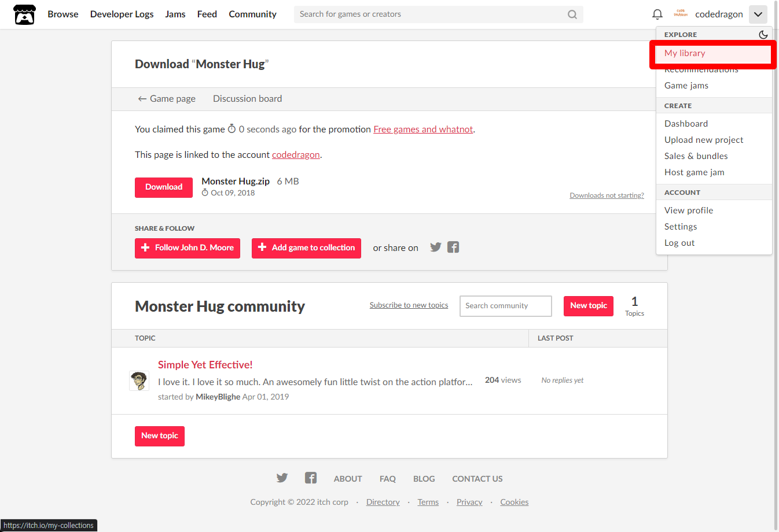Image resolution: width=779 pixels, height=532 pixels.
Task: Click New topic below the topic list
Action: 160,436
